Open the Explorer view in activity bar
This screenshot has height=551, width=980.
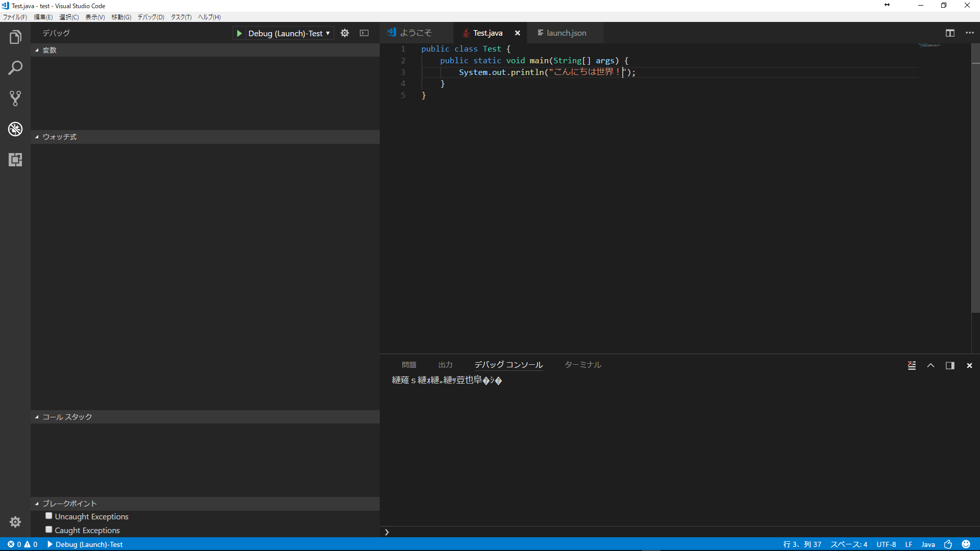15,37
